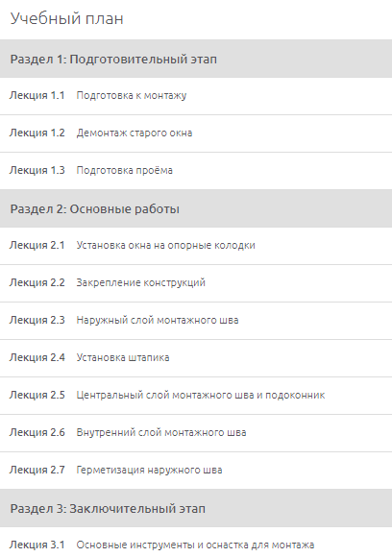
Task: Open lecture 1.2 Демонтаж старого окна
Action: click(x=196, y=133)
